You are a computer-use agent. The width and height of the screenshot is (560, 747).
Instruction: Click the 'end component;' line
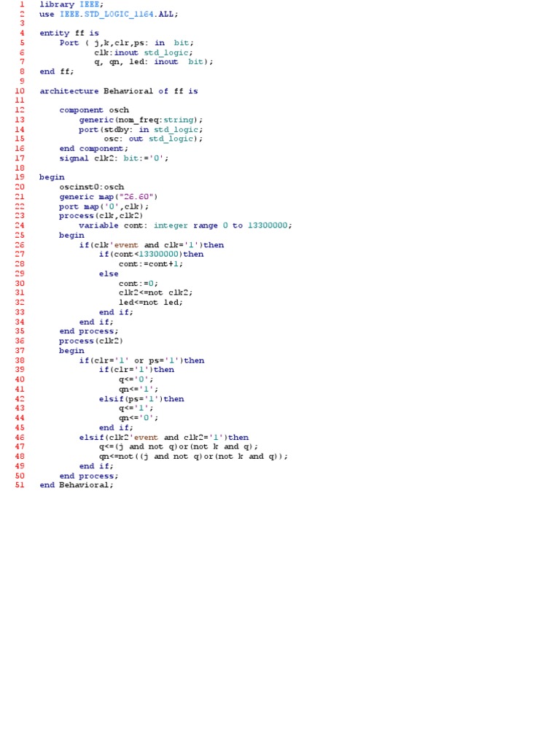[x=93, y=149]
